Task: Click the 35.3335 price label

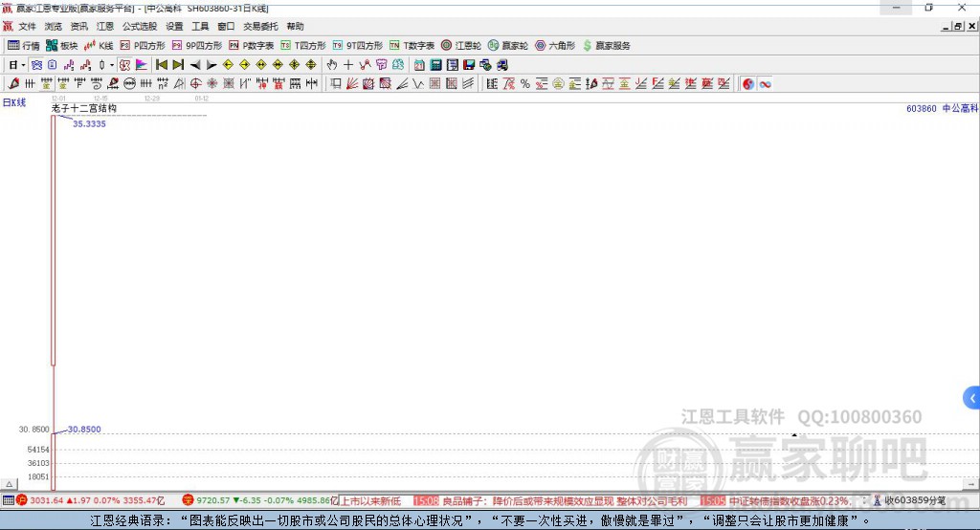Action: pyautogui.click(x=89, y=123)
